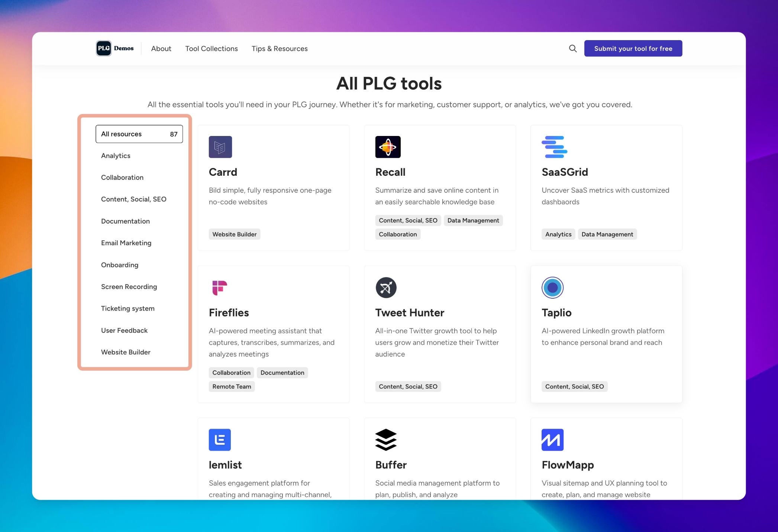
Task: Click Analytics tag on SaaSGrid card
Action: click(x=558, y=234)
